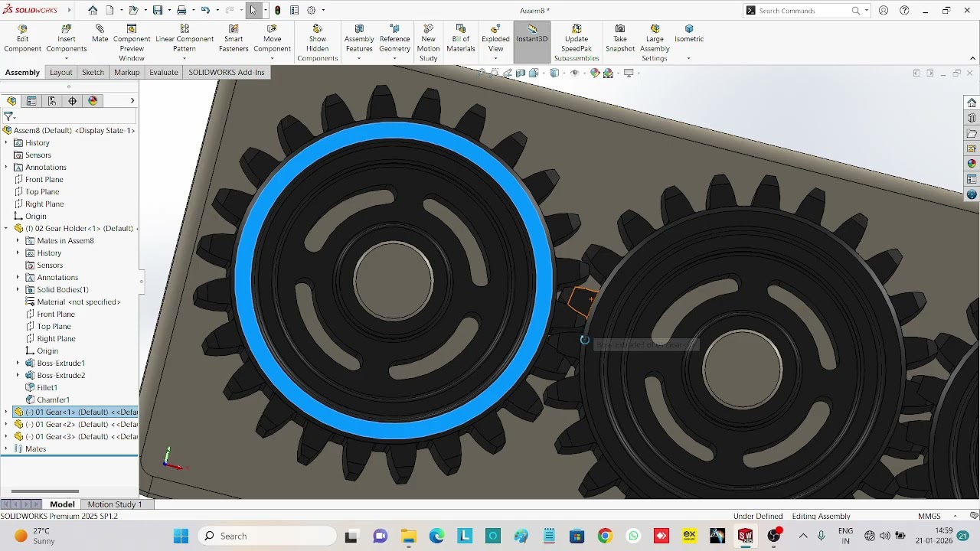Switch to the PropertyManager panel tab
The width and height of the screenshot is (980, 551).
(31, 101)
